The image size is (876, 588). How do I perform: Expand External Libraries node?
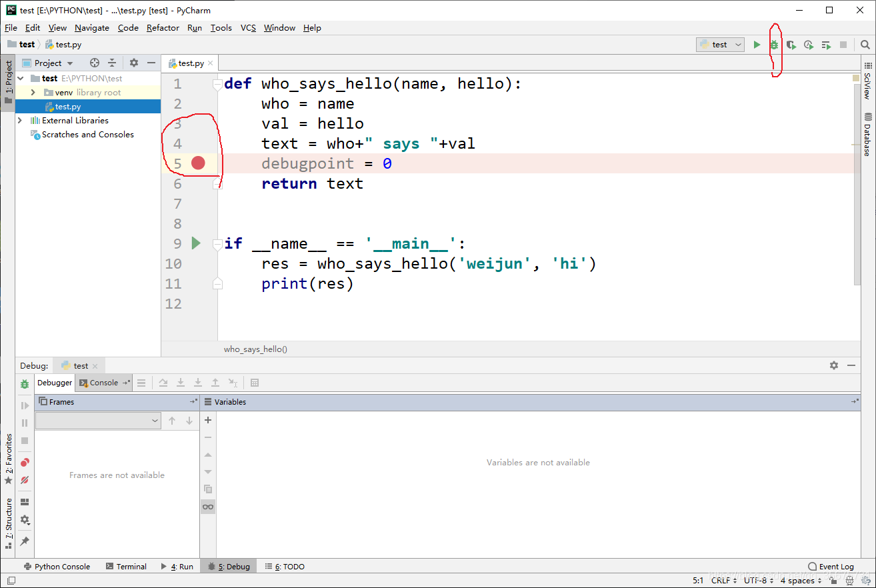[19, 120]
